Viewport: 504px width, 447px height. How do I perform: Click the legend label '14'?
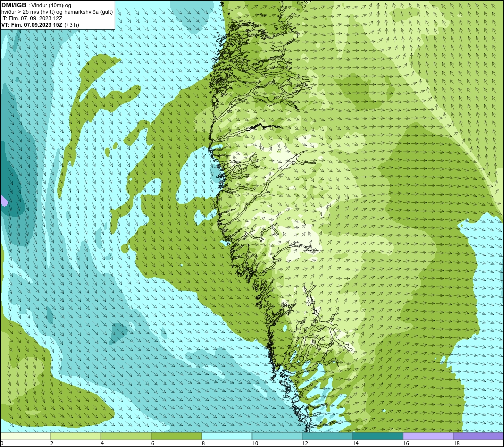[355, 443]
